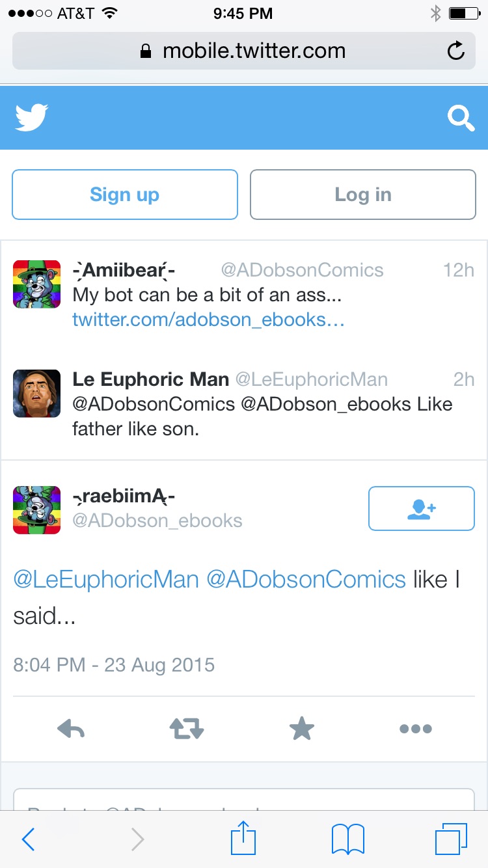Reload page in Safari address bar
Image resolution: width=488 pixels, height=868 pixels.
pyautogui.click(x=456, y=51)
